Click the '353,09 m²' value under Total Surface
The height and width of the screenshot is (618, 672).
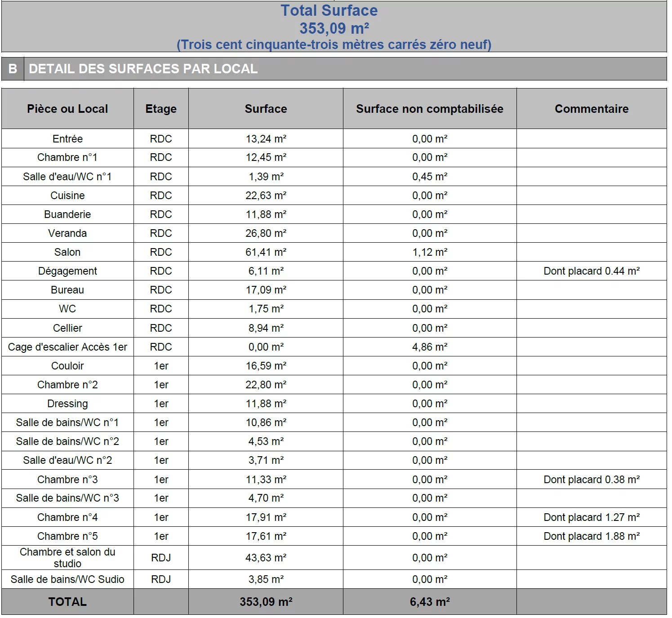click(334, 28)
